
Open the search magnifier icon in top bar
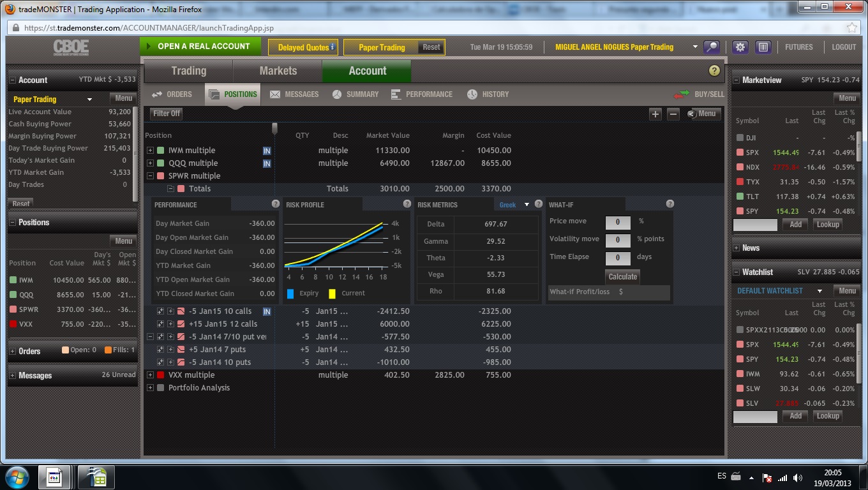coord(712,47)
